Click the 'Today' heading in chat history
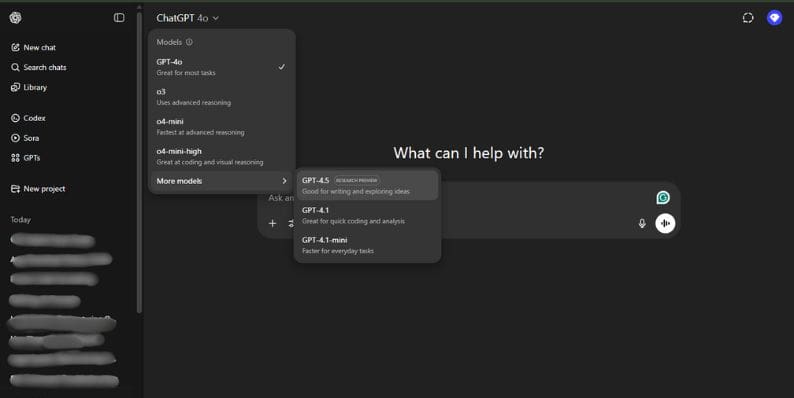 pyautogui.click(x=21, y=220)
